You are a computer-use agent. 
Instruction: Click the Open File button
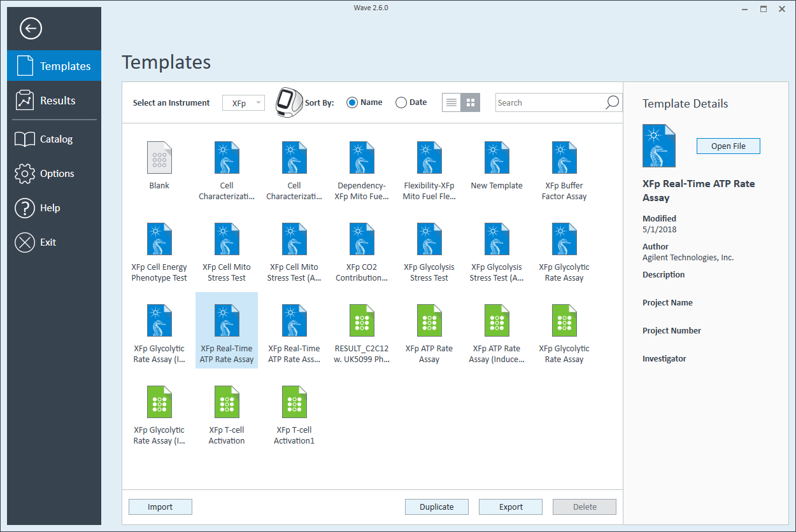click(x=728, y=146)
